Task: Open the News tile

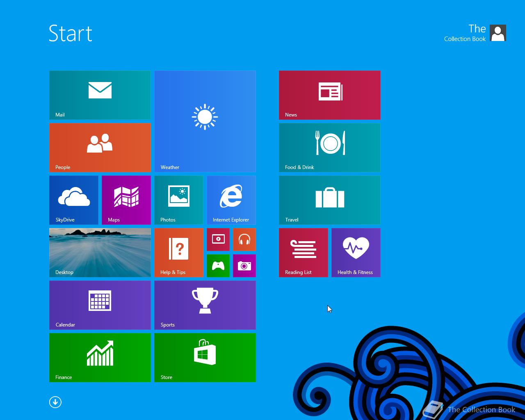Action: click(x=330, y=95)
